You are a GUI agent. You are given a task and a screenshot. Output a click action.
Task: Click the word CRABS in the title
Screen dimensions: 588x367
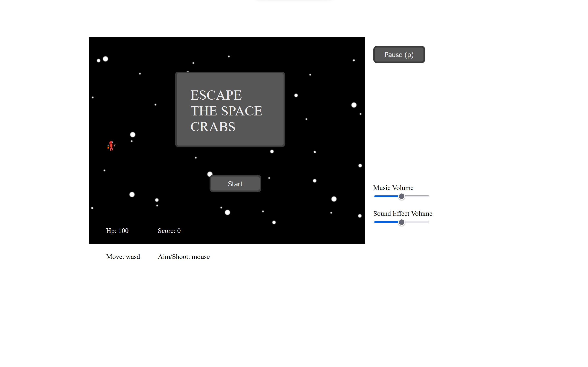point(213,127)
